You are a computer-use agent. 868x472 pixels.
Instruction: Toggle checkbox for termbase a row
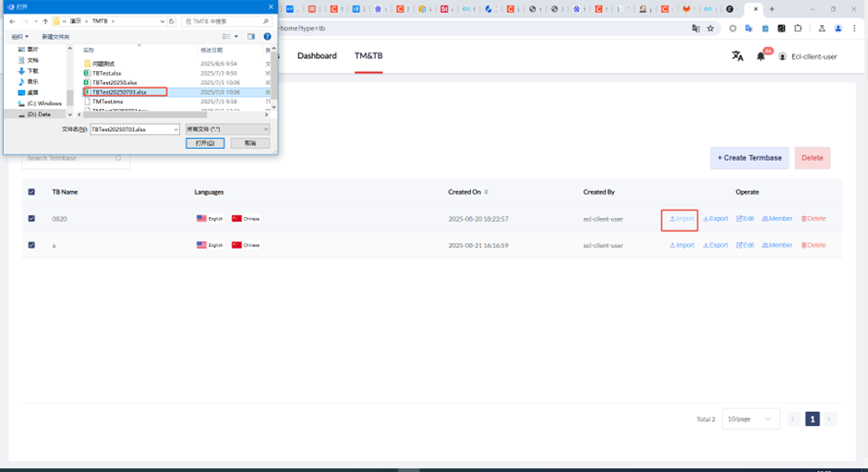(x=32, y=246)
